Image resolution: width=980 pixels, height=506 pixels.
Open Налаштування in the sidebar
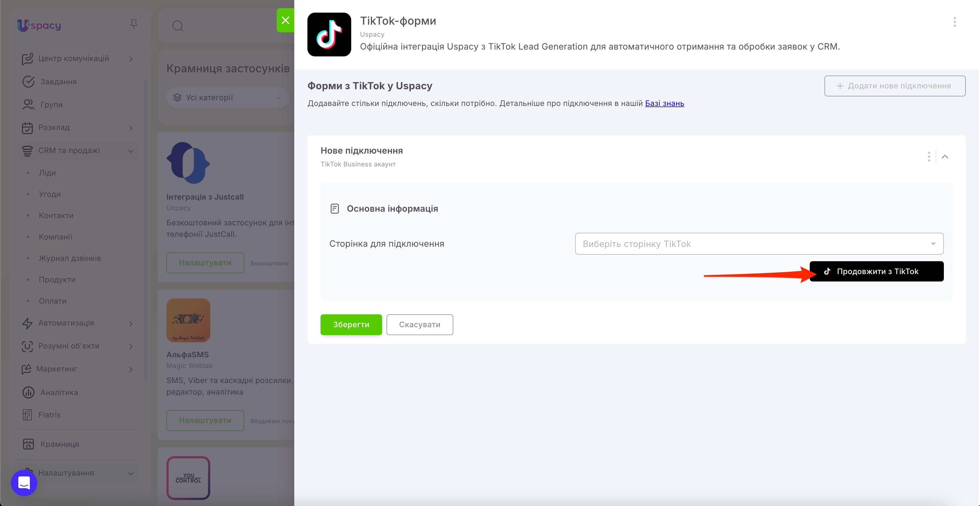pos(66,473)
